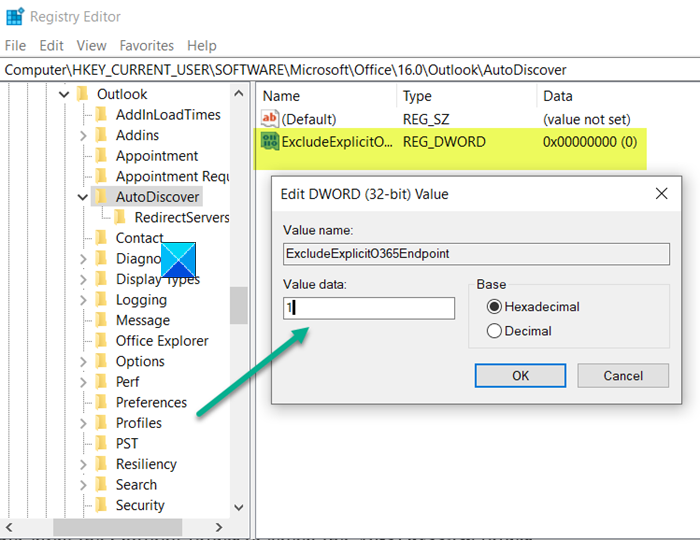
Task: Click the tree pane scroll left arrow
Action: click(8, 527)
